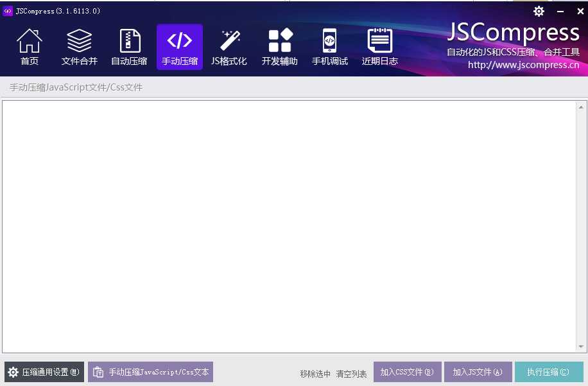Click the JSCompress app logo icon
Screen dimensions: 588x386
(x=8, y=11)
